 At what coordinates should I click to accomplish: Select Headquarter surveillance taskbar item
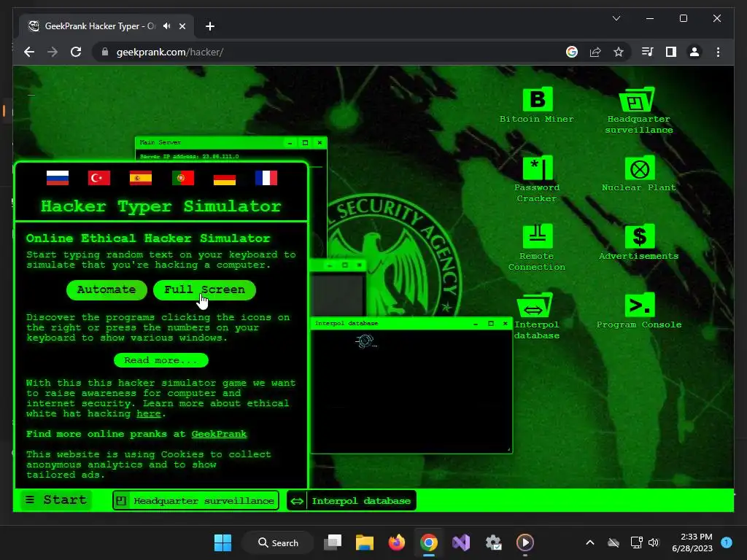pyautogui.click(x=196, y=500)
